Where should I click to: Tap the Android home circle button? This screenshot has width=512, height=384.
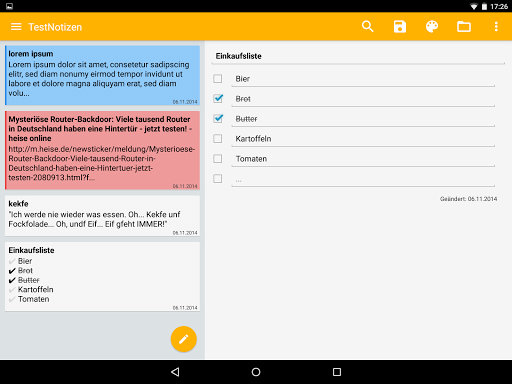click(256, 372)
